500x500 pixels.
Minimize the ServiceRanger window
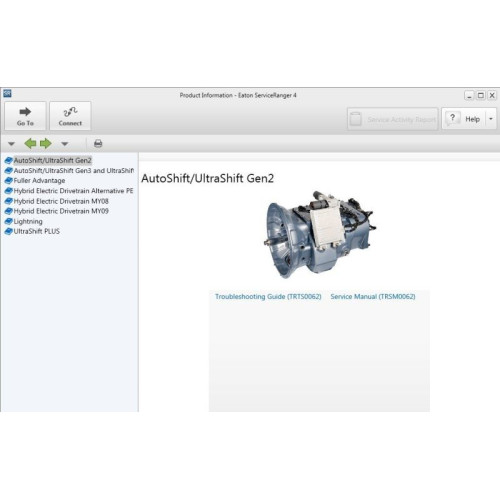tap(469, 96)
